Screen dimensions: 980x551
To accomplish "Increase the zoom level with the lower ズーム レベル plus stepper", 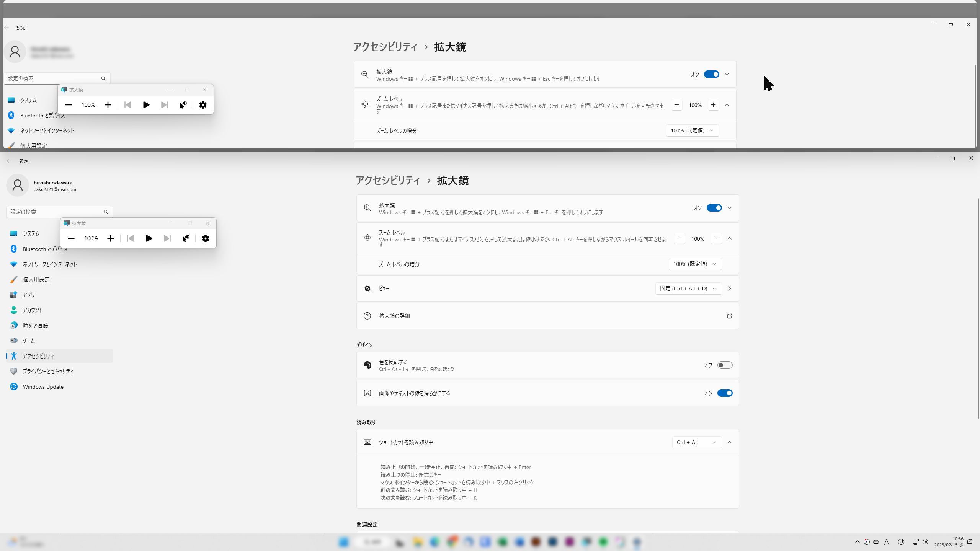I will pyautogui.click(x=716, y=238).
